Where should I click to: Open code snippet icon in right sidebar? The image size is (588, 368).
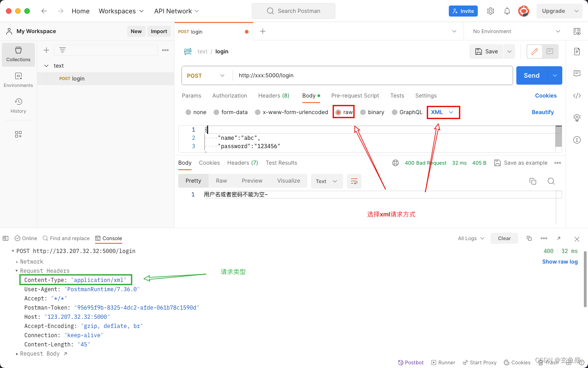pos(577,96)
